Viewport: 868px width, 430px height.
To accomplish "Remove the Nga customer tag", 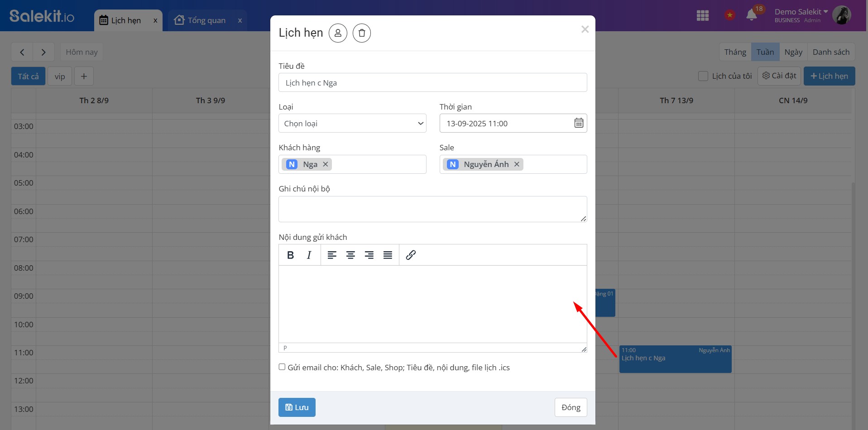I will pyautogui.click(x=326, y=164).
